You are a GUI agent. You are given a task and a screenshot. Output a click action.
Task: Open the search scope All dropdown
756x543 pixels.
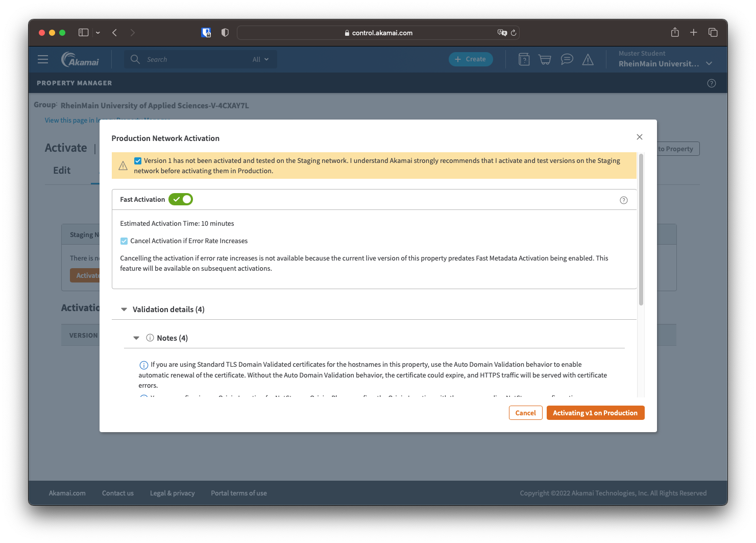261,59
